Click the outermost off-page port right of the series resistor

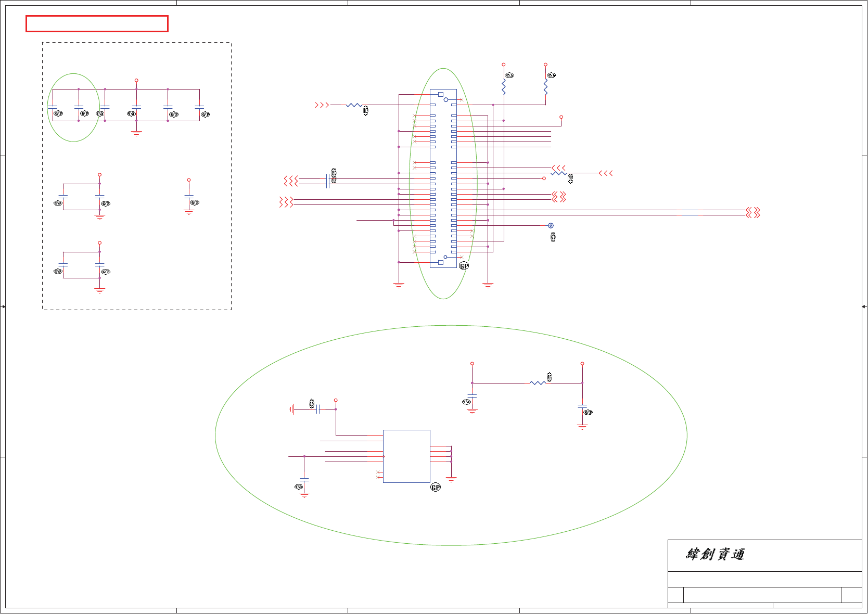point(606,173)
